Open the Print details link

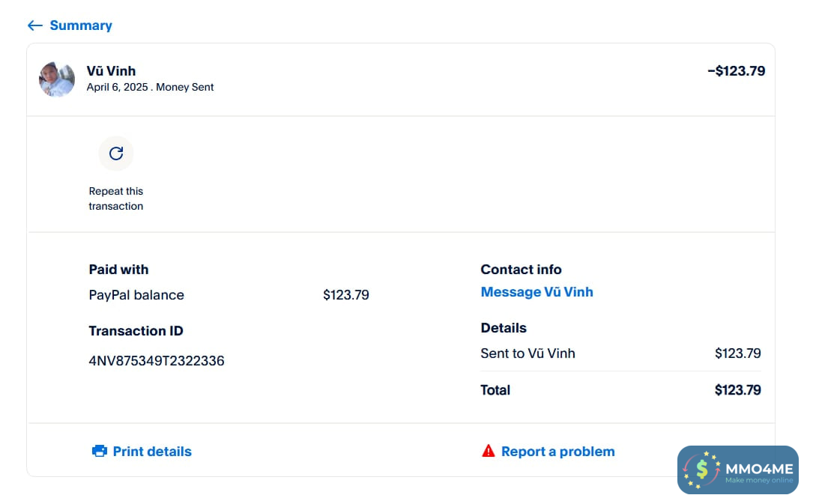(x=152, y=451)
